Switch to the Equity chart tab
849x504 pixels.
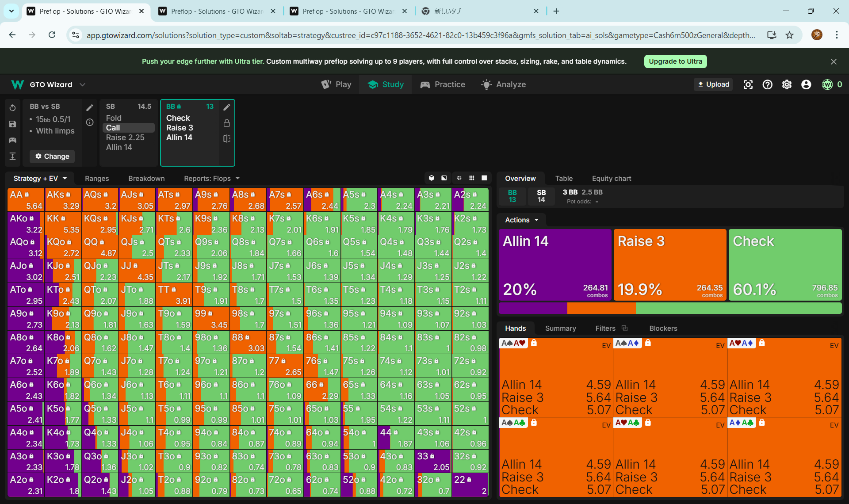611,178
